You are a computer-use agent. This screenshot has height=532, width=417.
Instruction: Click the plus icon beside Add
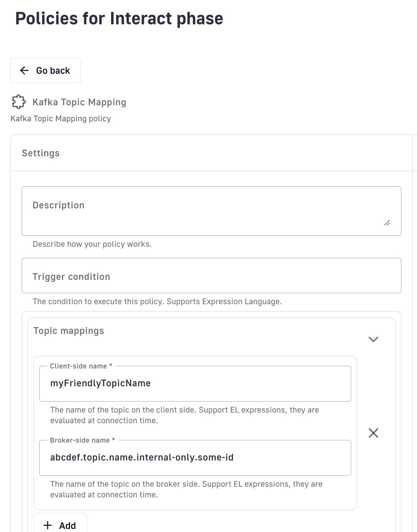[x=48, y=525]
